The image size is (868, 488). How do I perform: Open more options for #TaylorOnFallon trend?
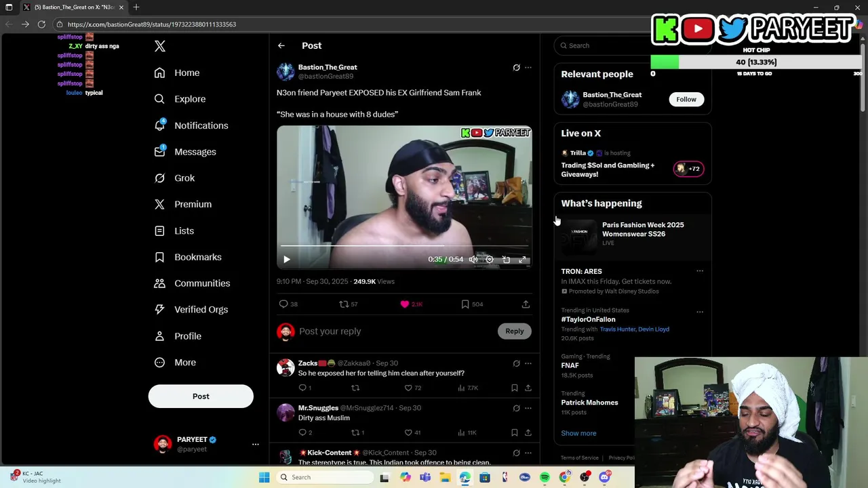700,312
